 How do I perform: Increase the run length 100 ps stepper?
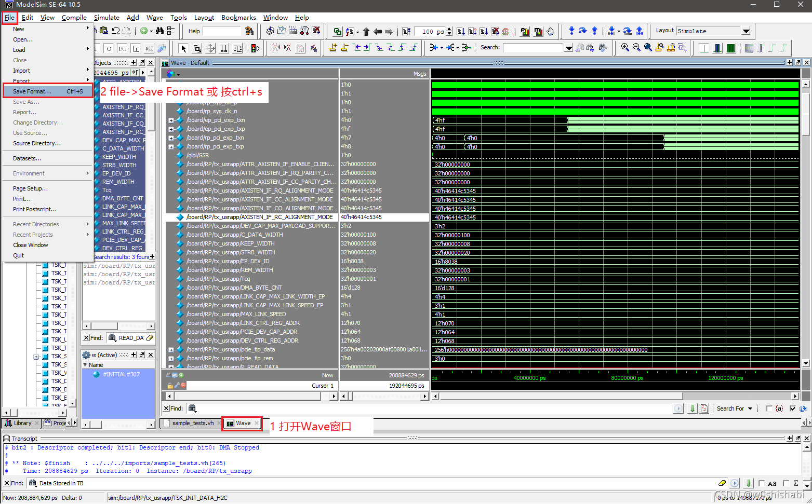point(449,29)
